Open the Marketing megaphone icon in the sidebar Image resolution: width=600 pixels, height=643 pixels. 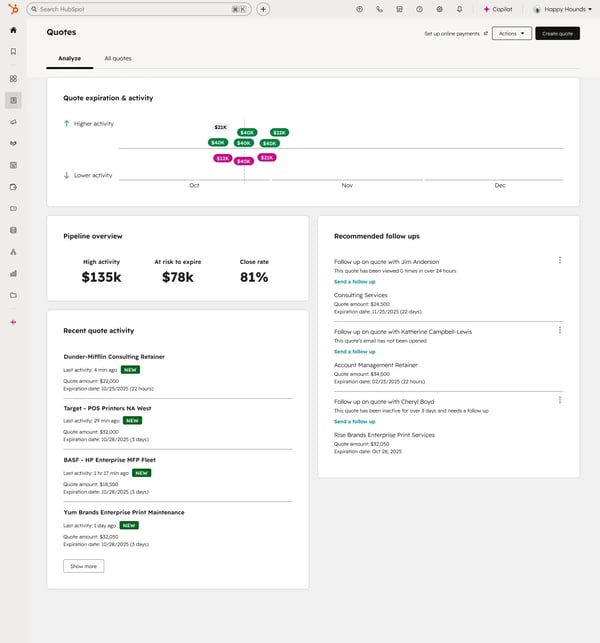click(x=14, y=122)
